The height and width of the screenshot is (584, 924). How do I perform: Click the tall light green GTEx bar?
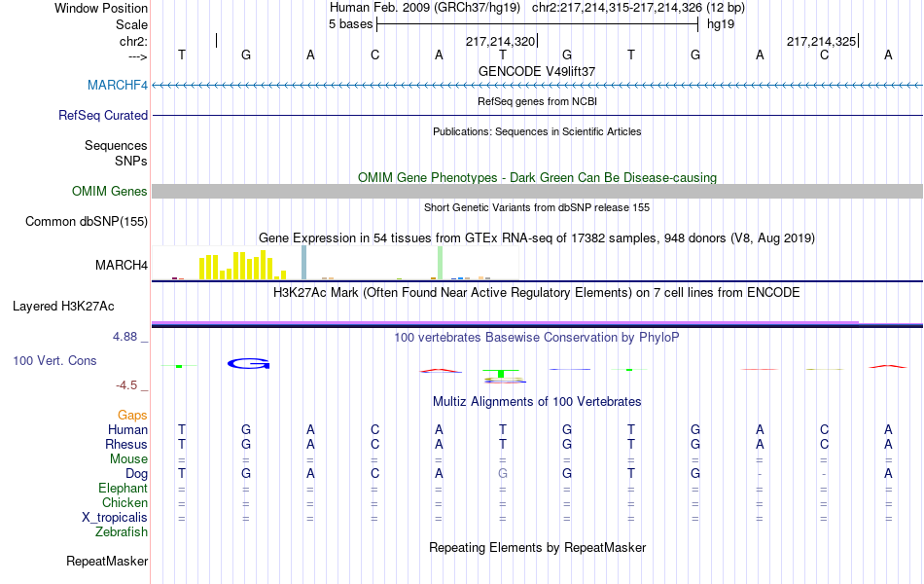pyautogui.click(x=441, y=263)
